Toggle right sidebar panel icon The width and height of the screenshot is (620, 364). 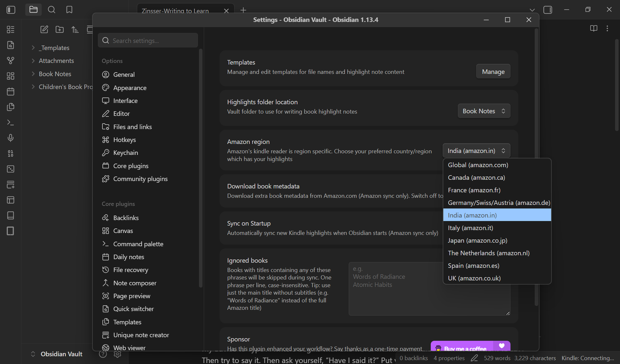coord(548,9)
